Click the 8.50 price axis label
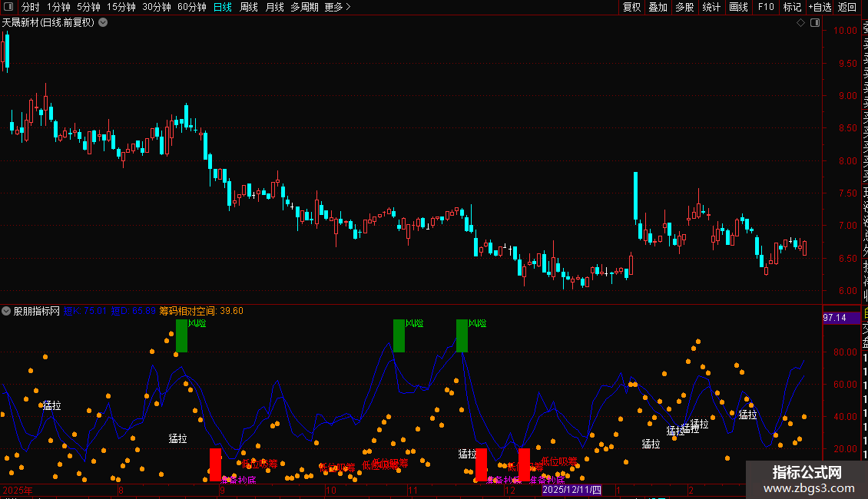 [x=847, y=127]
